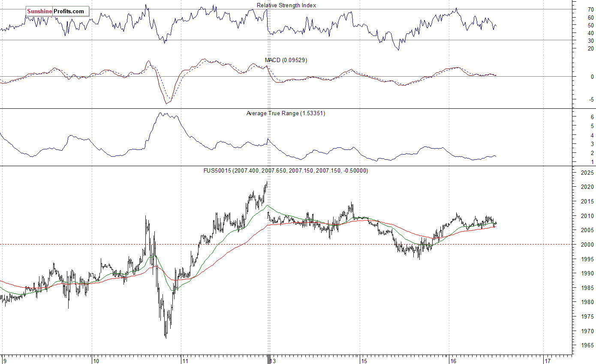
Task: Click the 1970 price axis label
Action: click(587, 331)
